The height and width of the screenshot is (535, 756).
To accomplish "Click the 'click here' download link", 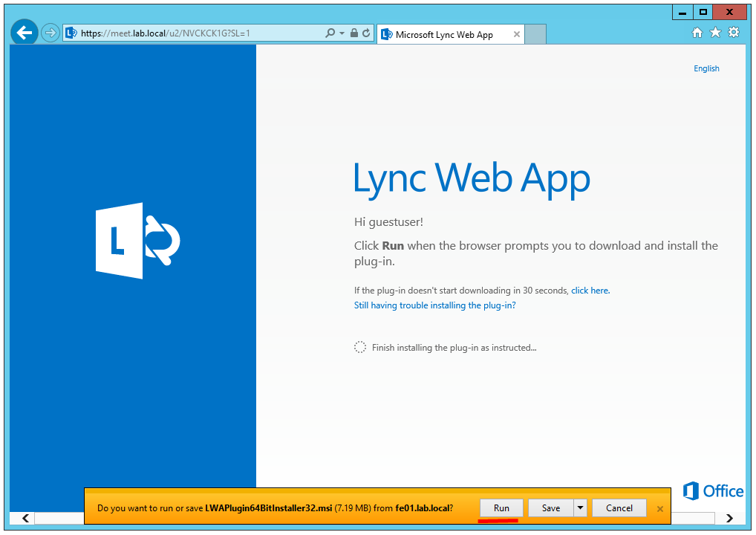I will pyautogui.click(x=590, y=291).
